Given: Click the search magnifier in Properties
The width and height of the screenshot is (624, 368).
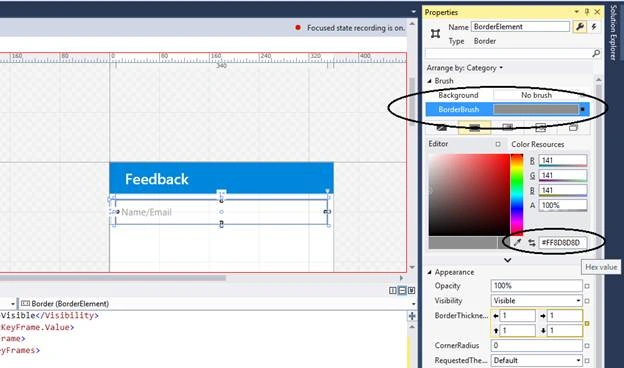Looking at the screenshot, I should (596, 53).
